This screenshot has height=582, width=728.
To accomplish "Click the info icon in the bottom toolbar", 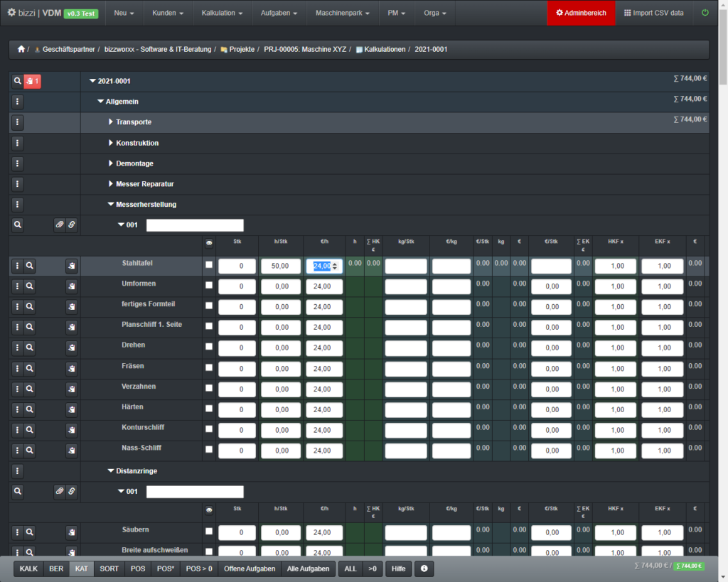I will point(424,569).
